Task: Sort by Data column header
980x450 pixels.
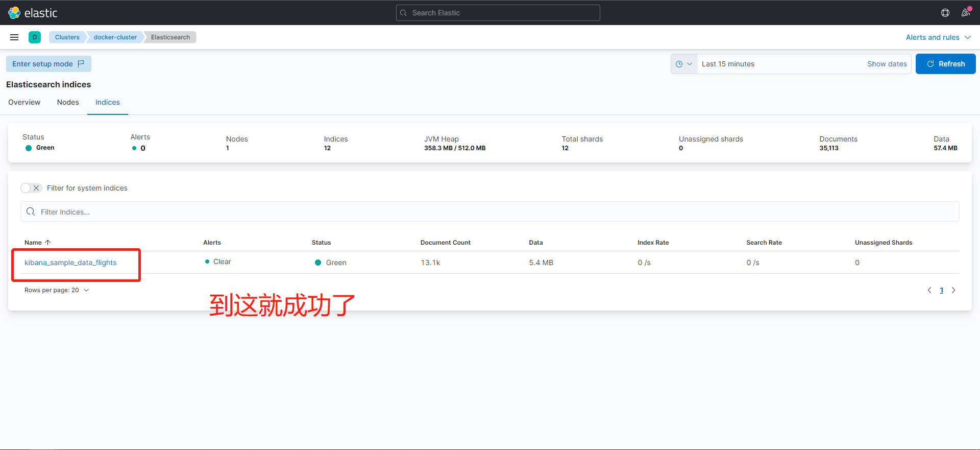Action: tap(536, 243)
